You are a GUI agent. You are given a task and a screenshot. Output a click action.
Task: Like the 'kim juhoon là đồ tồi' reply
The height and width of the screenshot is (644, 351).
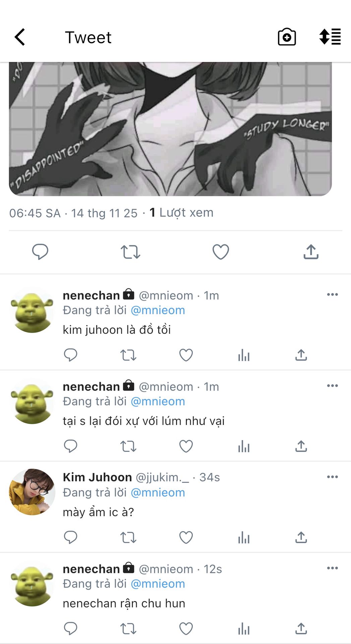[x=186, y=355]
